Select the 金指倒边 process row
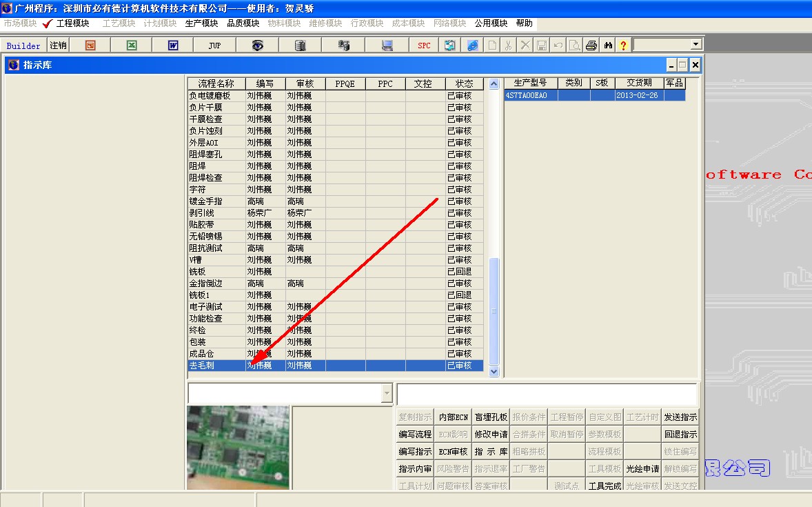The width and height of the screenshot is (812, 507). 336,284
